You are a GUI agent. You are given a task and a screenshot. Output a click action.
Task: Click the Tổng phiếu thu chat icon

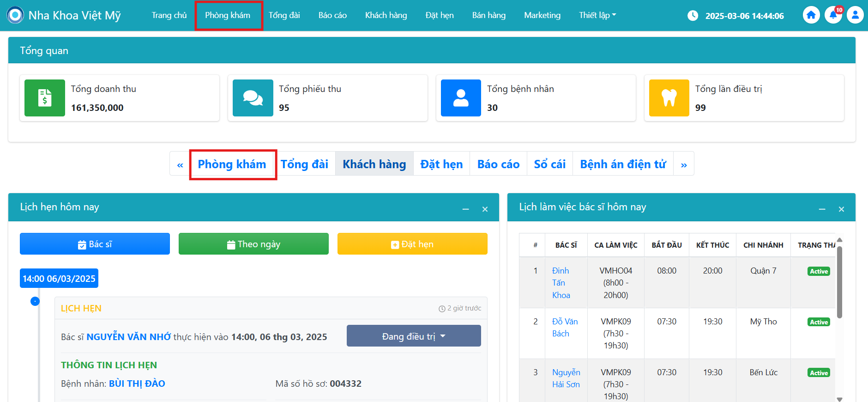[253, 98]
